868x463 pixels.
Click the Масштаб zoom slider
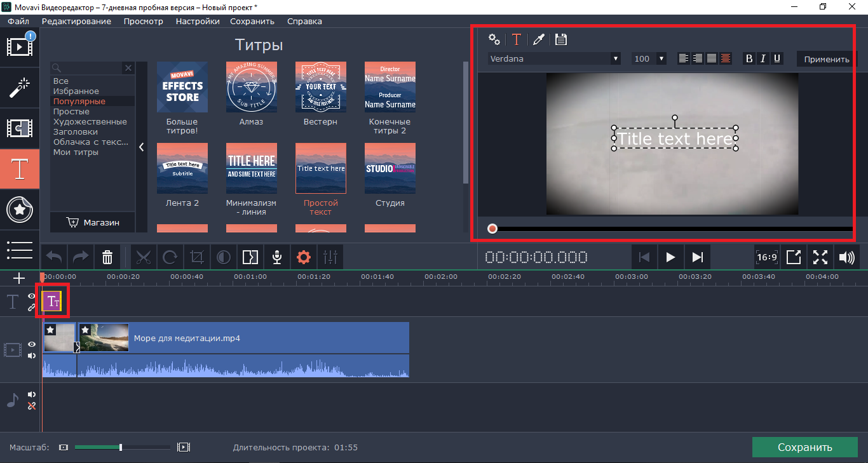121,447
